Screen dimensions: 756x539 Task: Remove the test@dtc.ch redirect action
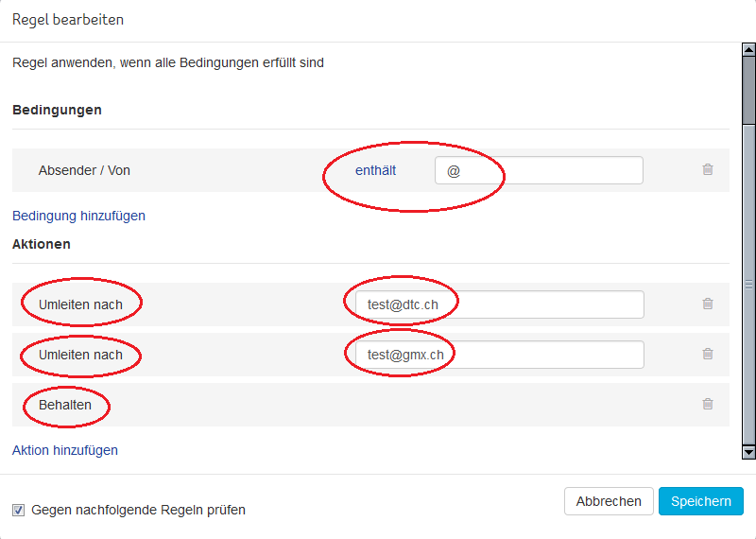708,304
